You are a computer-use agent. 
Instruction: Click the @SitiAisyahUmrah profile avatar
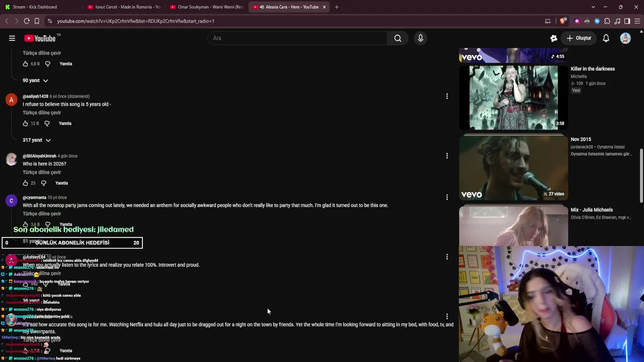click(11, 159)
